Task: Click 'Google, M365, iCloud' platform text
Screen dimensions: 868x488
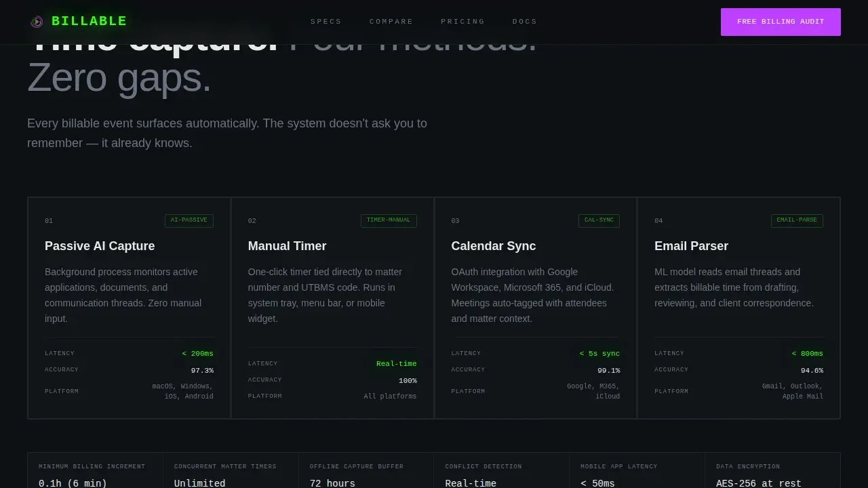Action: tap(593, 391)
